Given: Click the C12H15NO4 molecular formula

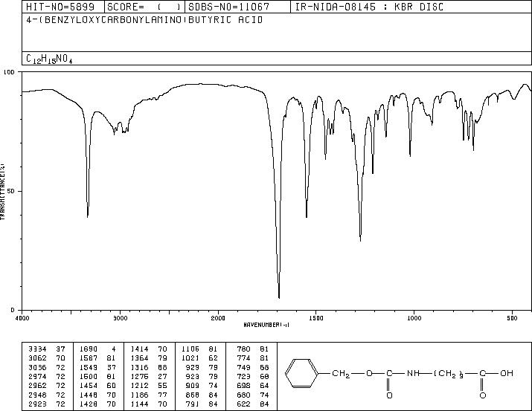Looking at the screenshot, I should point(49,59).
